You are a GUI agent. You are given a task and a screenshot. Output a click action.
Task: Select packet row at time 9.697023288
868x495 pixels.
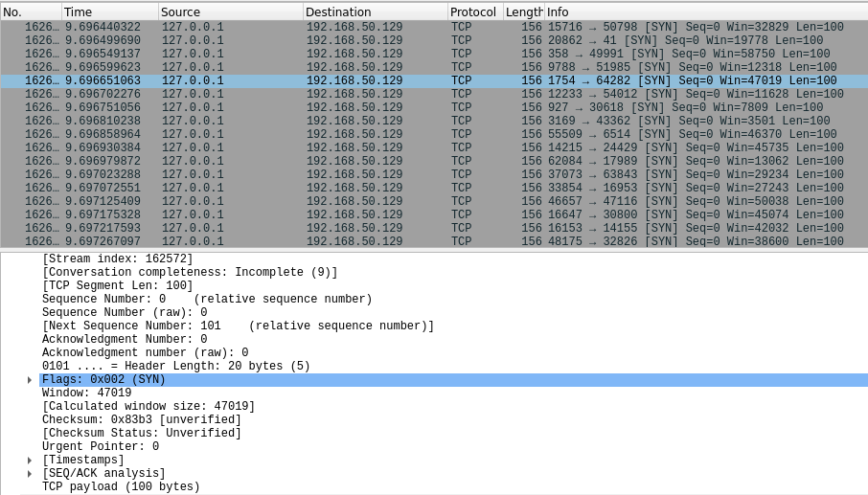(434, 174)
